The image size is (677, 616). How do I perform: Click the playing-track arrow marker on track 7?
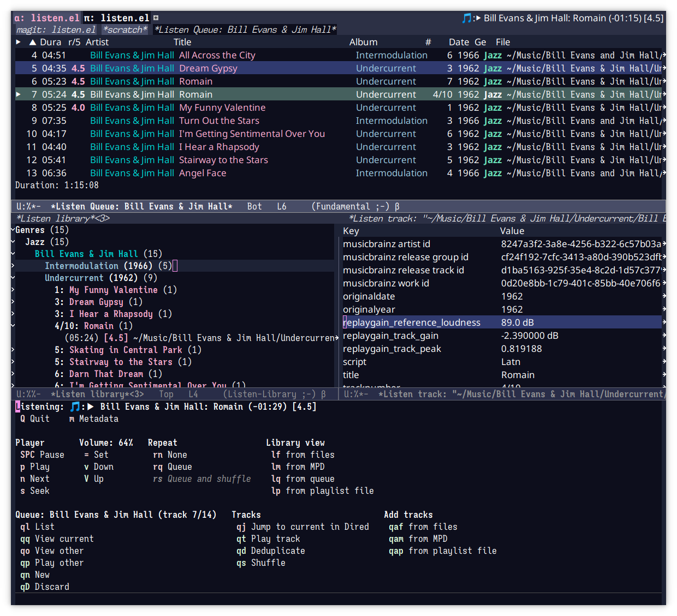coord(18,94)
